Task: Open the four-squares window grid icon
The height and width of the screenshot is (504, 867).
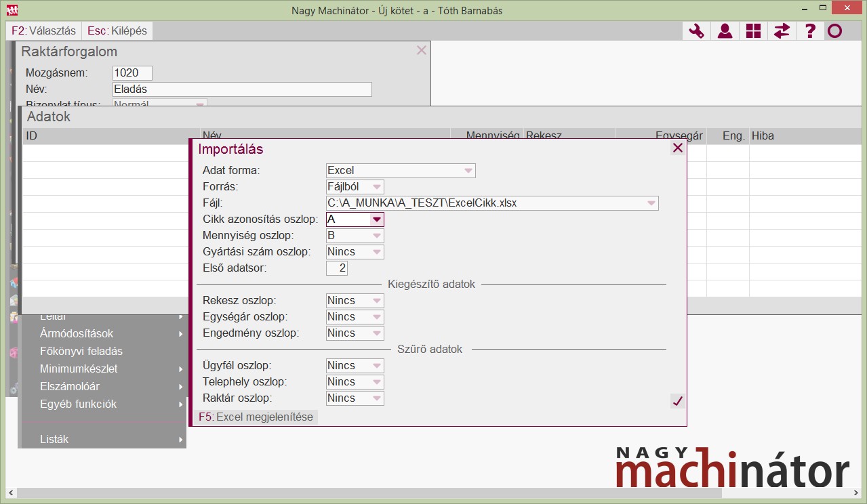Action: 753,31
